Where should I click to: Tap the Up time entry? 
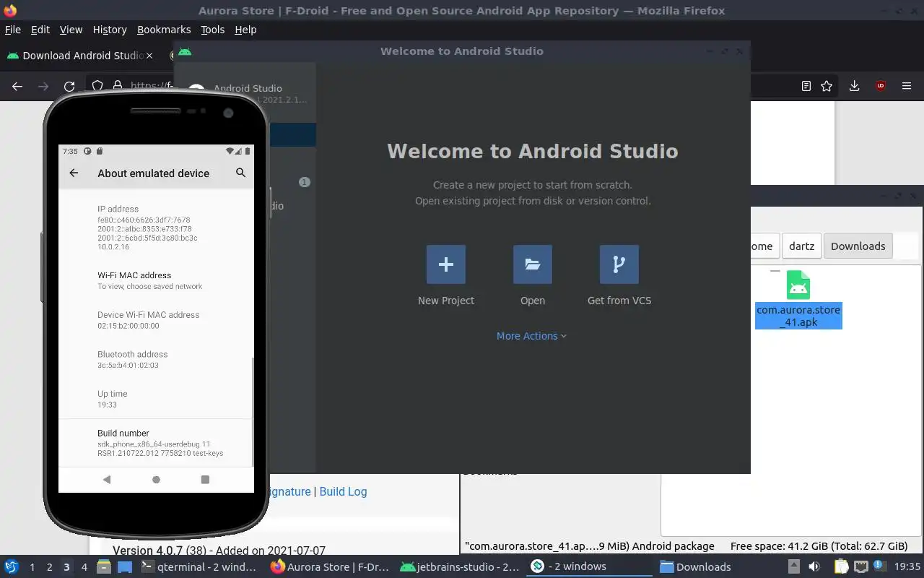tap(156, 399)
